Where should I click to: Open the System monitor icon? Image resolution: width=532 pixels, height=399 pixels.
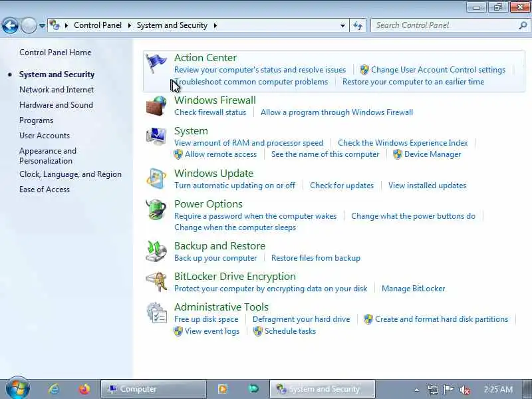coord(156,136)
